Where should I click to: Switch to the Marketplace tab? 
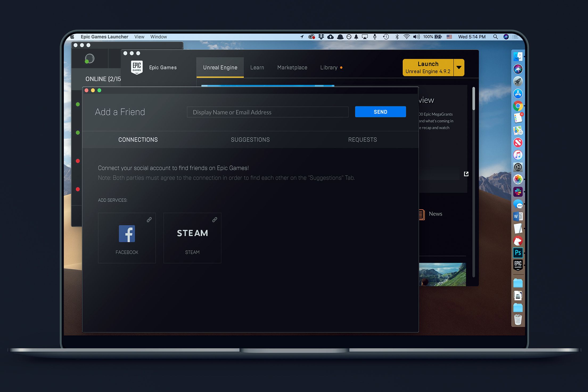292,67
